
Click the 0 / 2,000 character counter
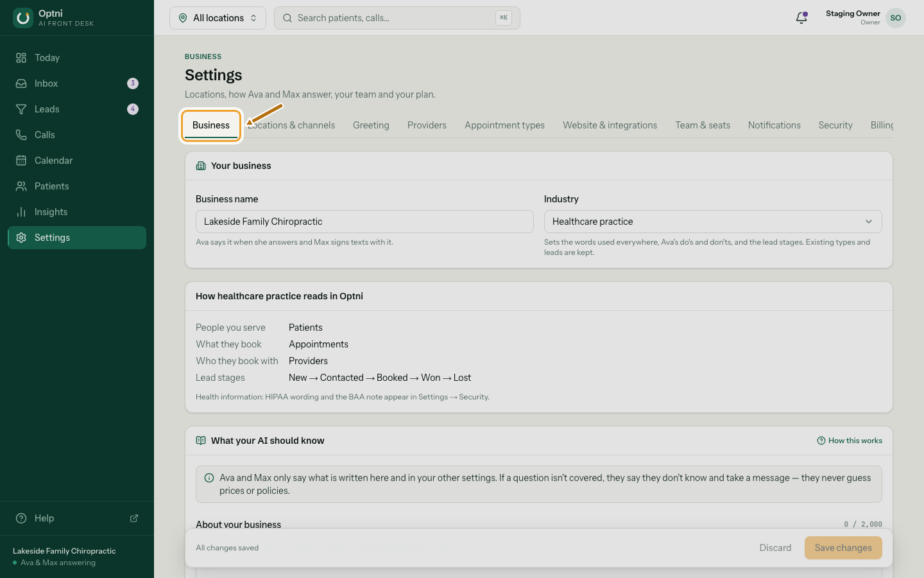pyautogui.click(x=863, y=524)
